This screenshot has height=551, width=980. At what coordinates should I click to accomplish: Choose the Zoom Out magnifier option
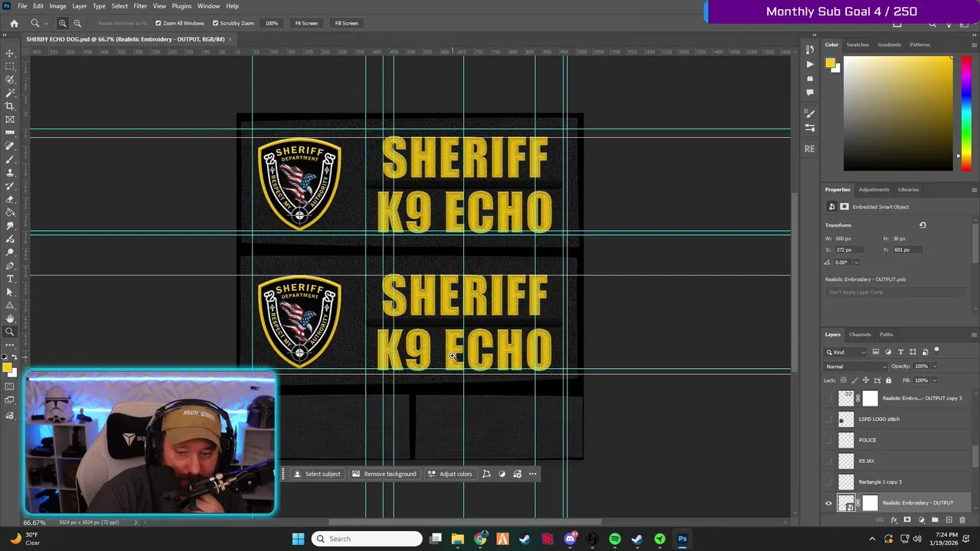point(77,23)
